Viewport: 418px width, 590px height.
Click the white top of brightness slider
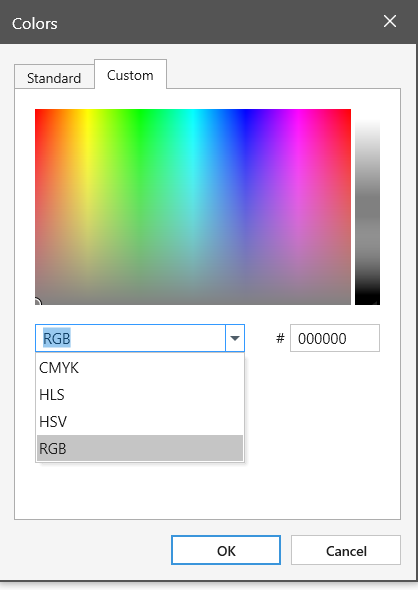pyautogui.click(x=367, y=113)
